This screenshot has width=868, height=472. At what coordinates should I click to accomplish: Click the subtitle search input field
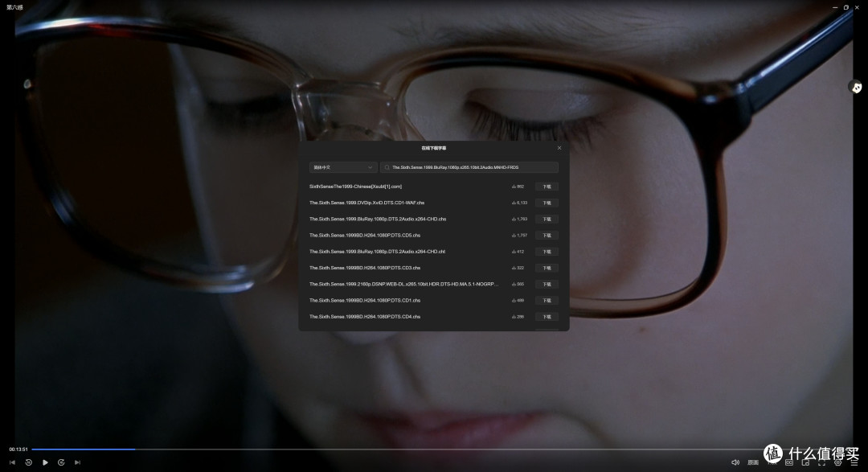469,167
